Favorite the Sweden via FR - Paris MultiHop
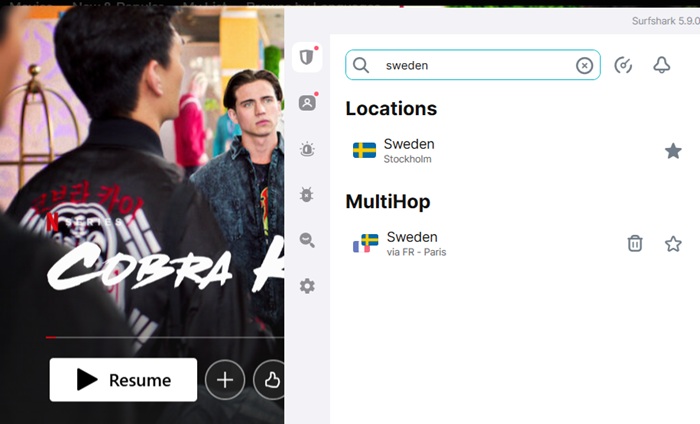 coord(673,244)
